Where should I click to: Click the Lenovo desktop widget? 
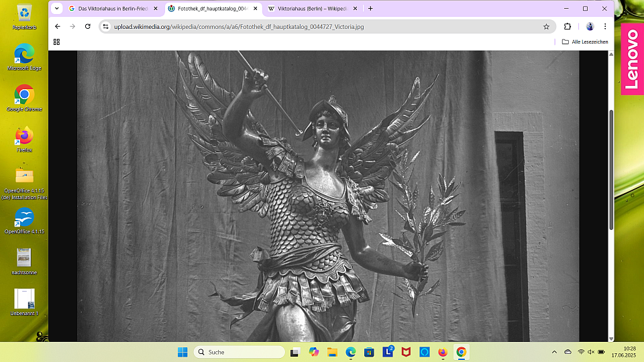coord(632,59)
